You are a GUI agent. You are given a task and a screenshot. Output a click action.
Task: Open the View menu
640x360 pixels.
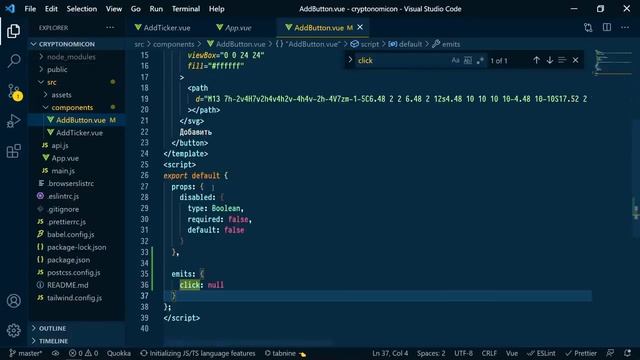(113, 9)
